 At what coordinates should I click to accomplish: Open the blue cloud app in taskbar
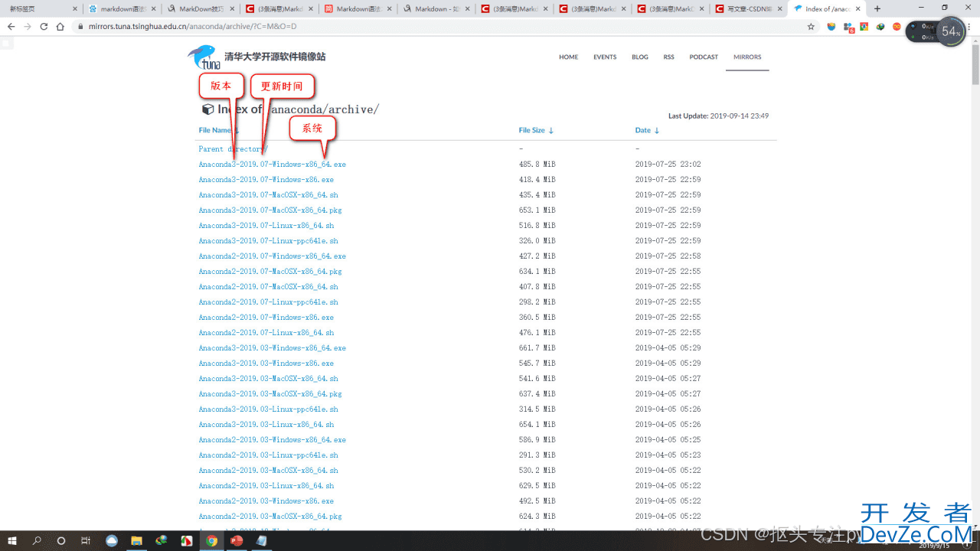coord(112,540)
